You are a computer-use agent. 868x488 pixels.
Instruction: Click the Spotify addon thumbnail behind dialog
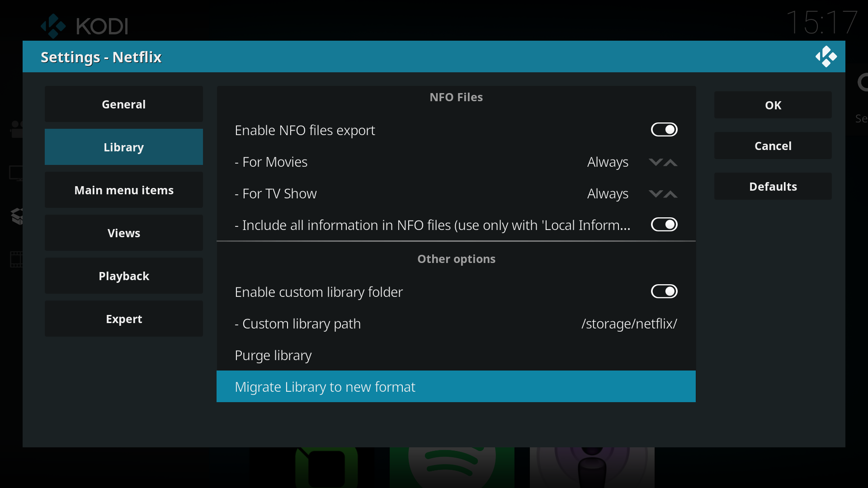point(452,467)
